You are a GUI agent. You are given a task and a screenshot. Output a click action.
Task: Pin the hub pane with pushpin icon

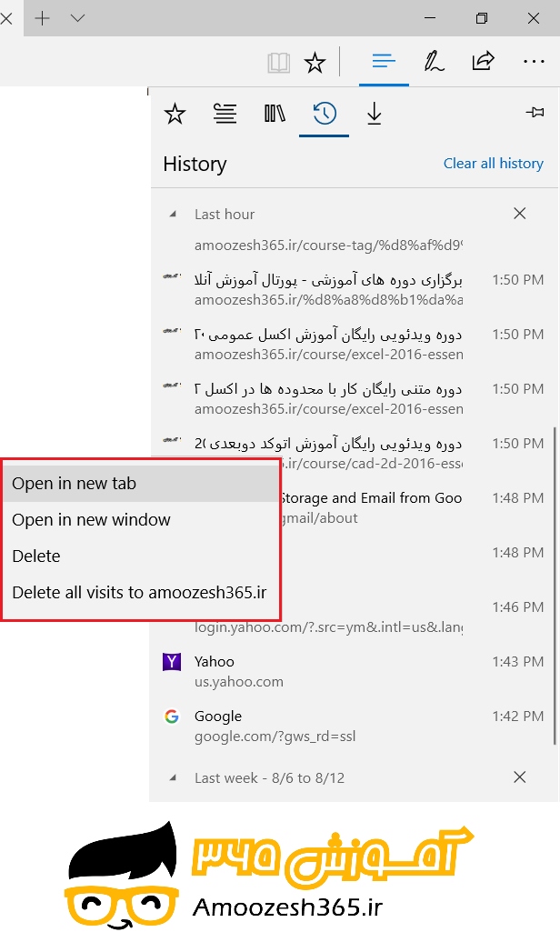coord(535,112)
